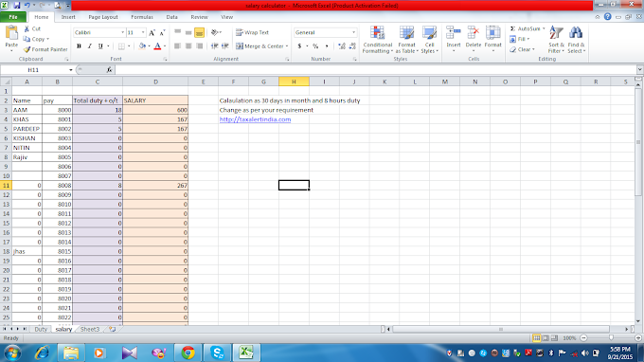Viewport: 644px width, 362px height.
Task: Switch to Insert ribbon tab
Action: coord(68,17)
